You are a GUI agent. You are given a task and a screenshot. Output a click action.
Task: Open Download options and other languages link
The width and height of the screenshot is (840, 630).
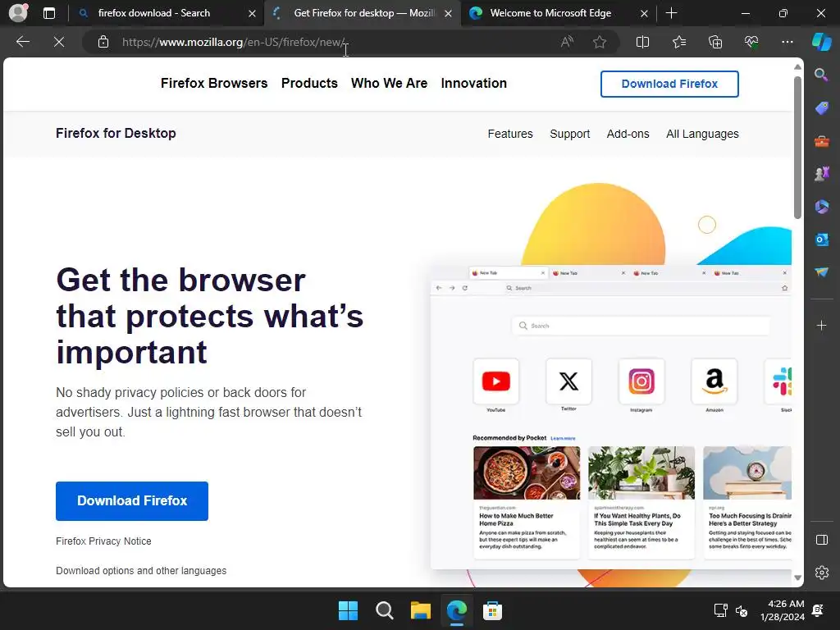click(141, 571)
